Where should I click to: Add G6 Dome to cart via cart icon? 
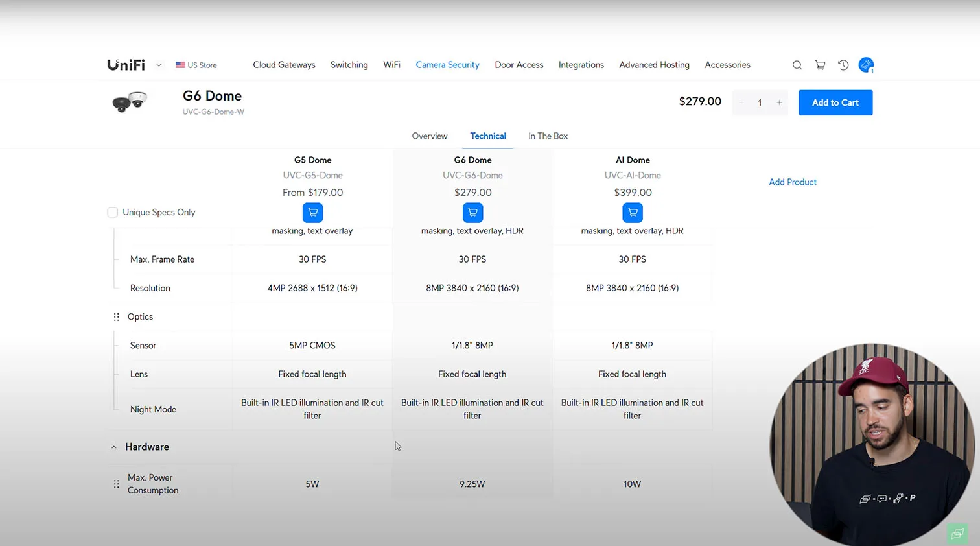(x=472, y=213)
